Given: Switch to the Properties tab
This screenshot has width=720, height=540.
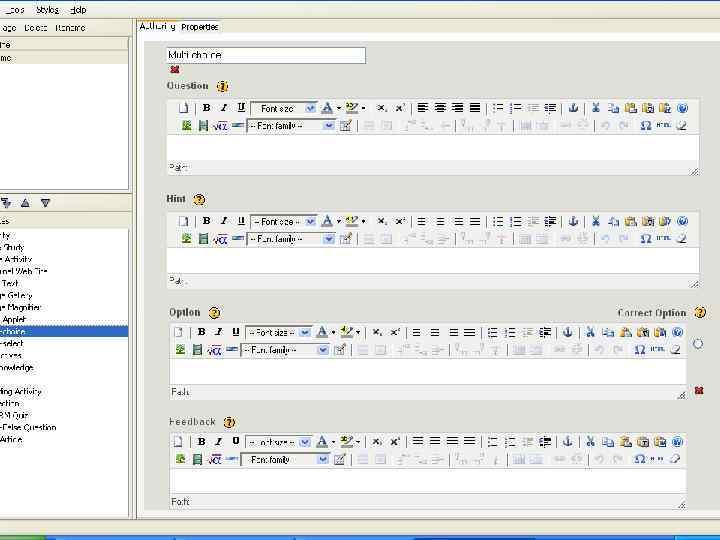Looking at the screenshot, I should pyautogui.click(x=200, y=27).
